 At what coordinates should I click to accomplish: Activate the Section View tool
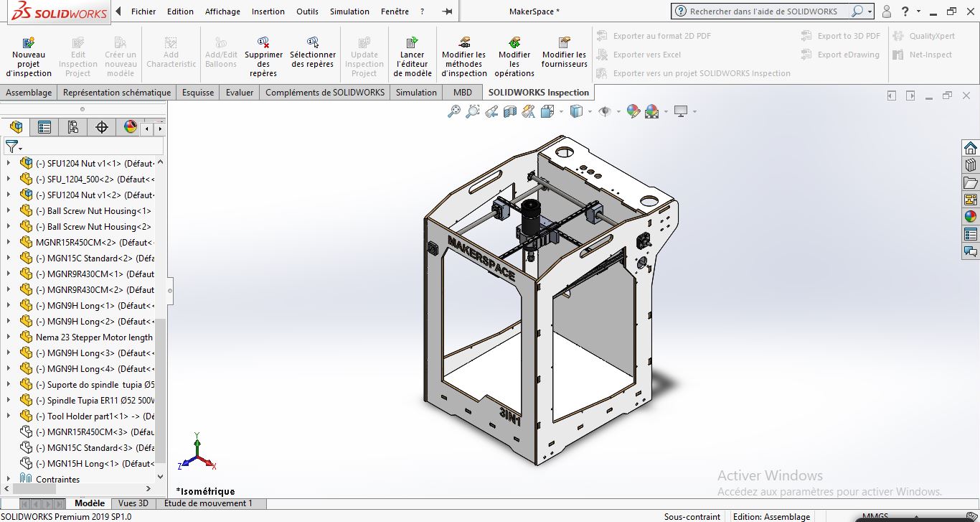[510, 111]
